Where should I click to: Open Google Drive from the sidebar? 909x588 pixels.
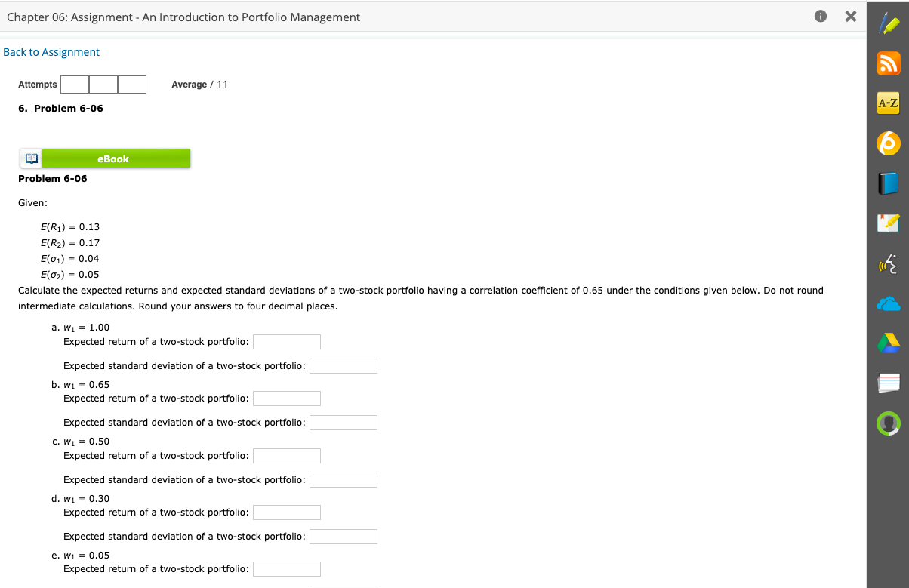(x=889, y=343)
